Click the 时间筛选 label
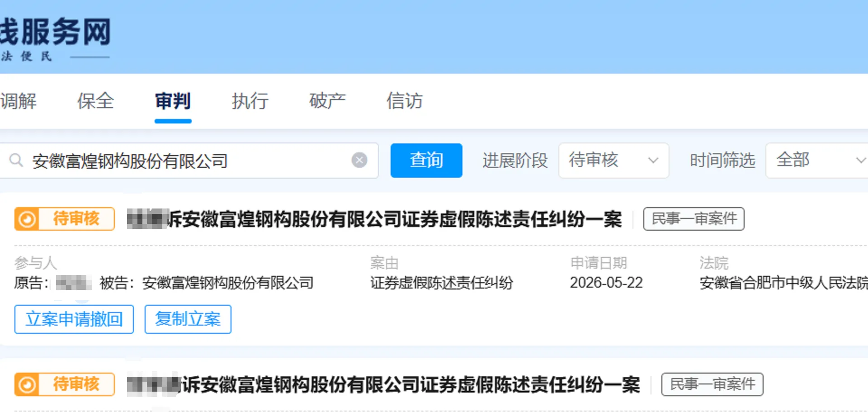Screen dimensions: 868x412 (x=722, y=161)
